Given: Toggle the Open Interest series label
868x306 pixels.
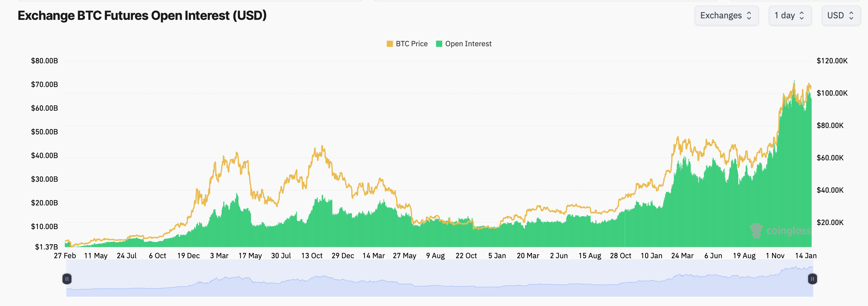Looking at the screenshot, I should click(468, 44).
